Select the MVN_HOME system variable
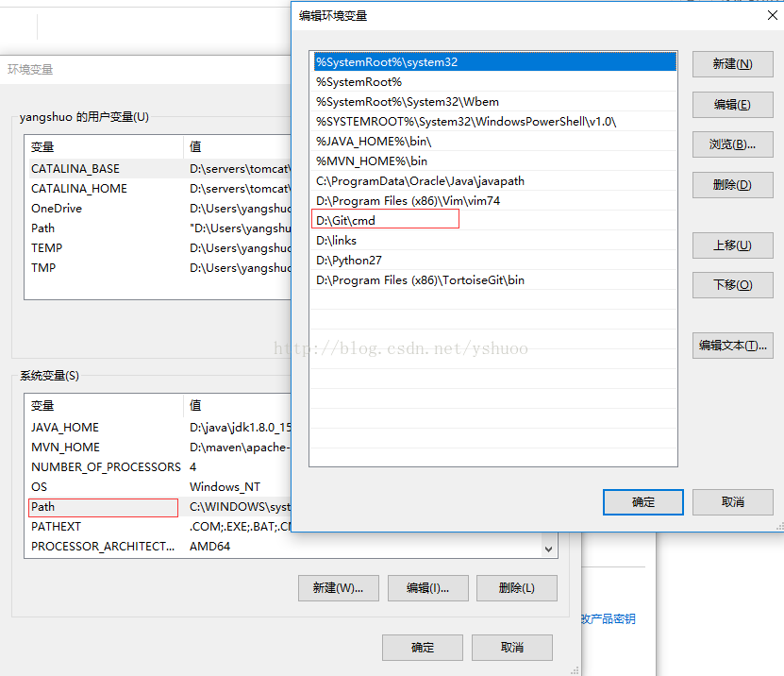 [158, 448]
